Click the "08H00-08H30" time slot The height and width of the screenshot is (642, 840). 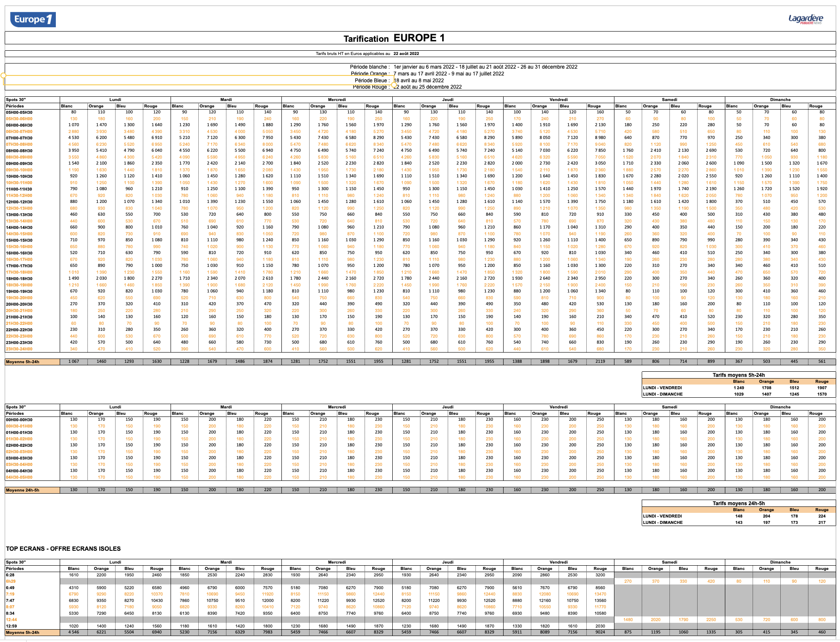click(x=19, y=151)
